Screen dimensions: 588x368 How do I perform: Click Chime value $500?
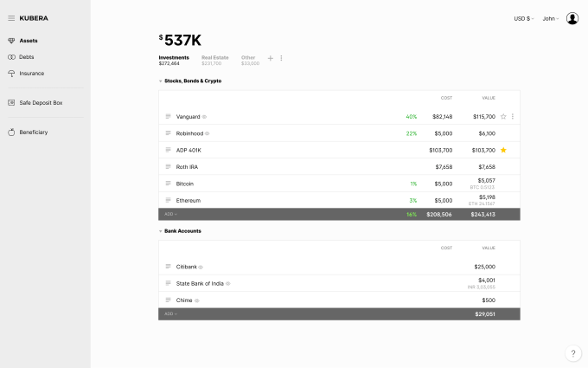coord(489,300)
